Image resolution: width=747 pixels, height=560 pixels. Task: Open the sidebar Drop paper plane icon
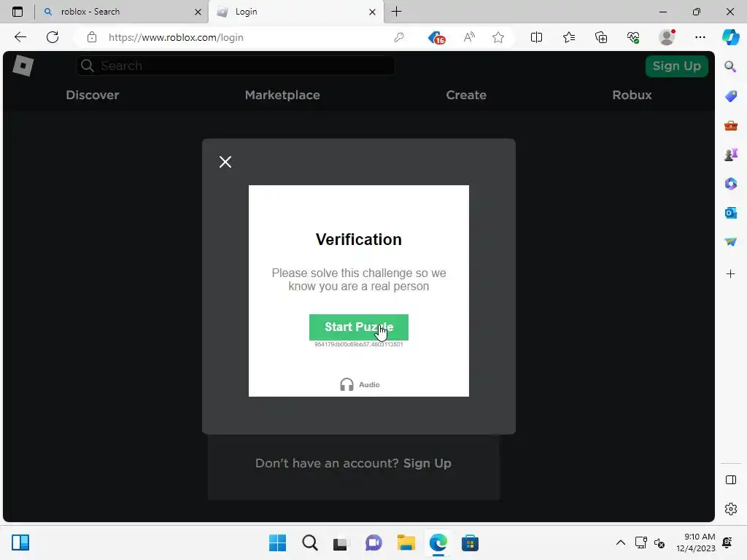(730, 242)
